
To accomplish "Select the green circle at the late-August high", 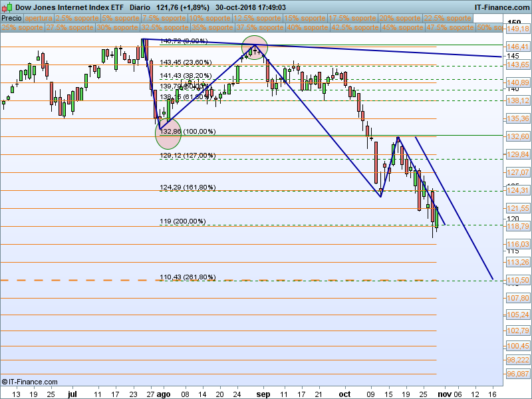I will point(255,47).
